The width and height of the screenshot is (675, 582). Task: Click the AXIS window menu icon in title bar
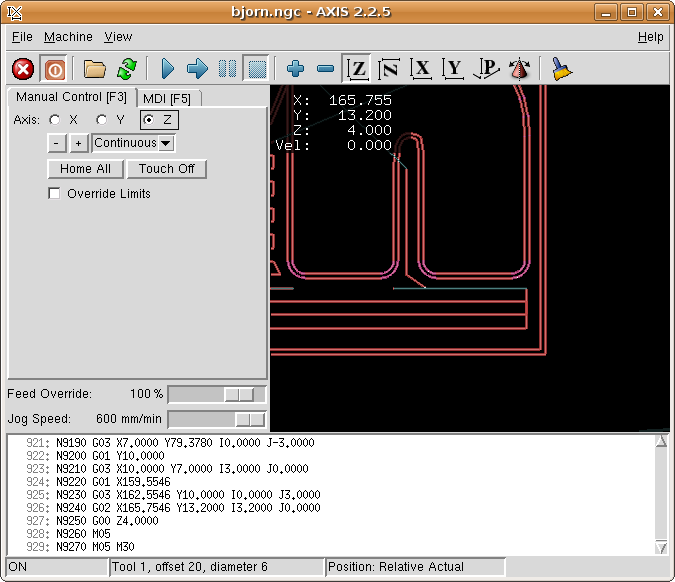tap(15, 12)
